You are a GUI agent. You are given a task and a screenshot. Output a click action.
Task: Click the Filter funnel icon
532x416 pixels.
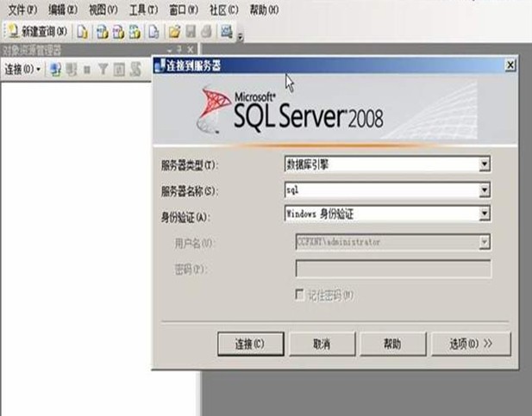click(103, 70)
